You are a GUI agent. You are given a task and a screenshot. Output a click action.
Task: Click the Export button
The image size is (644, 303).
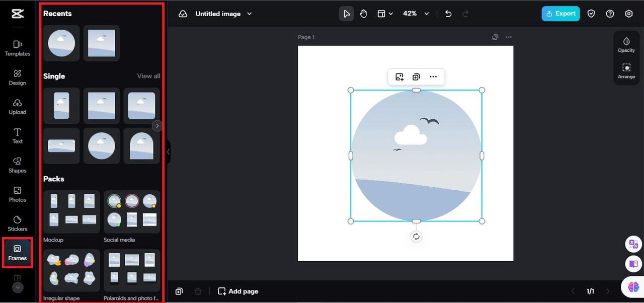pos(560,14)
